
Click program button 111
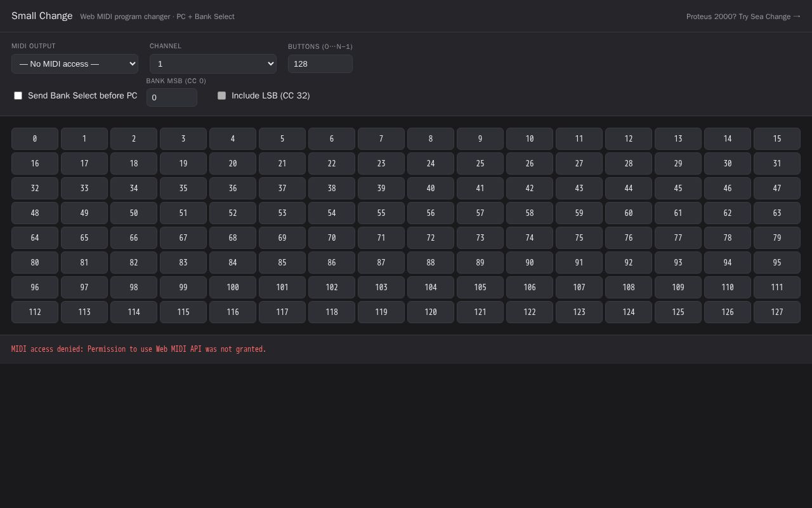click(777, 287)
